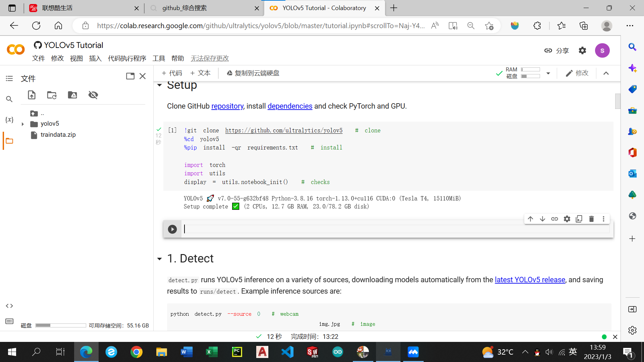Open the 工具 menu
644x362 pixels.
click(159, 58)
